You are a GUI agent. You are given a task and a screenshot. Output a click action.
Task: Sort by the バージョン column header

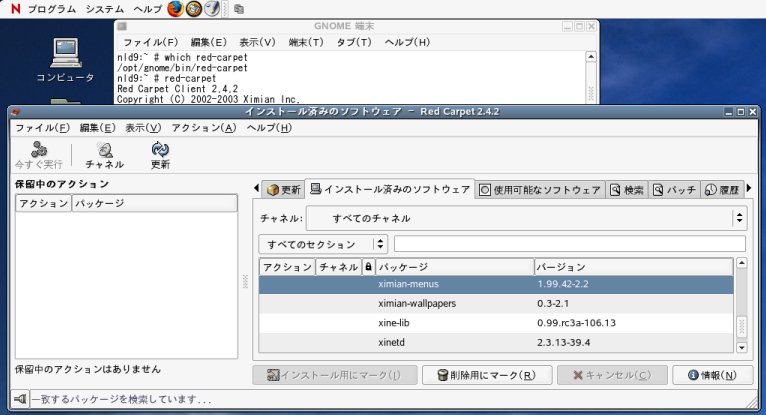[633, 267]
